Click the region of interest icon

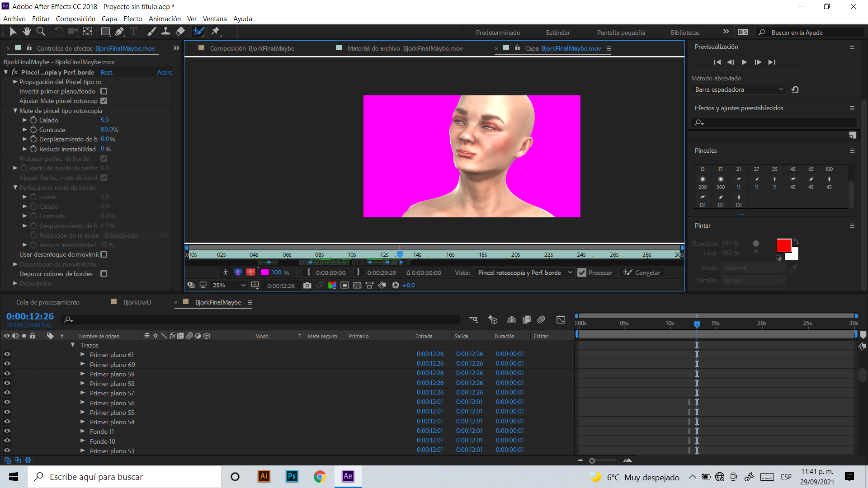(344, 286)
